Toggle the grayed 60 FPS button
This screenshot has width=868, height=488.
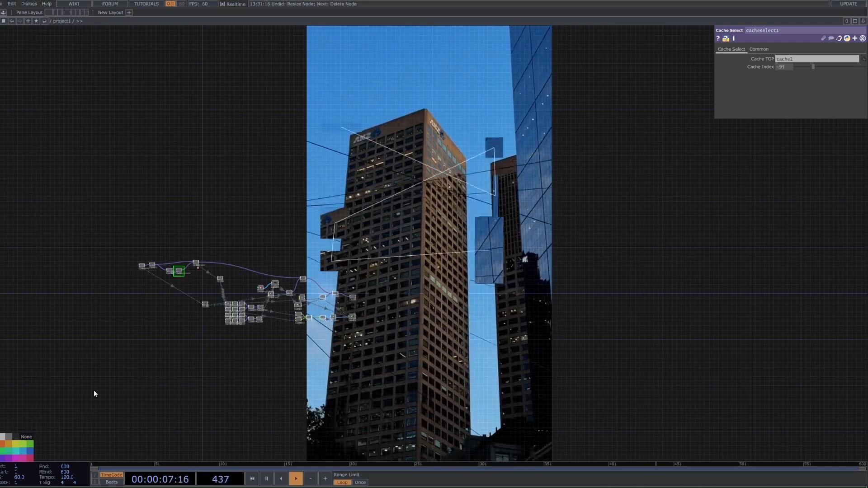[182, 4]
